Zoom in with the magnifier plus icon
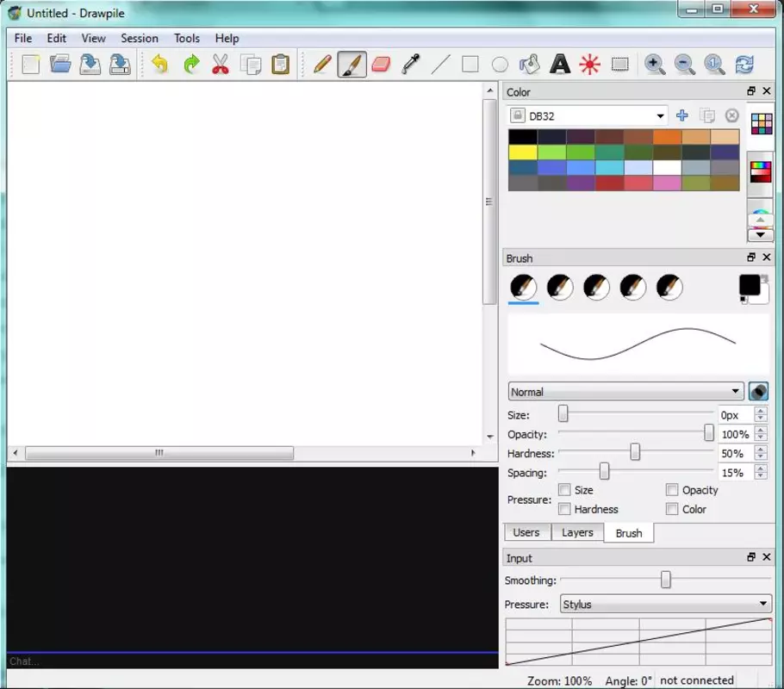Image resolution: width=784 pixels, height=689 pixels. [655, 65]
